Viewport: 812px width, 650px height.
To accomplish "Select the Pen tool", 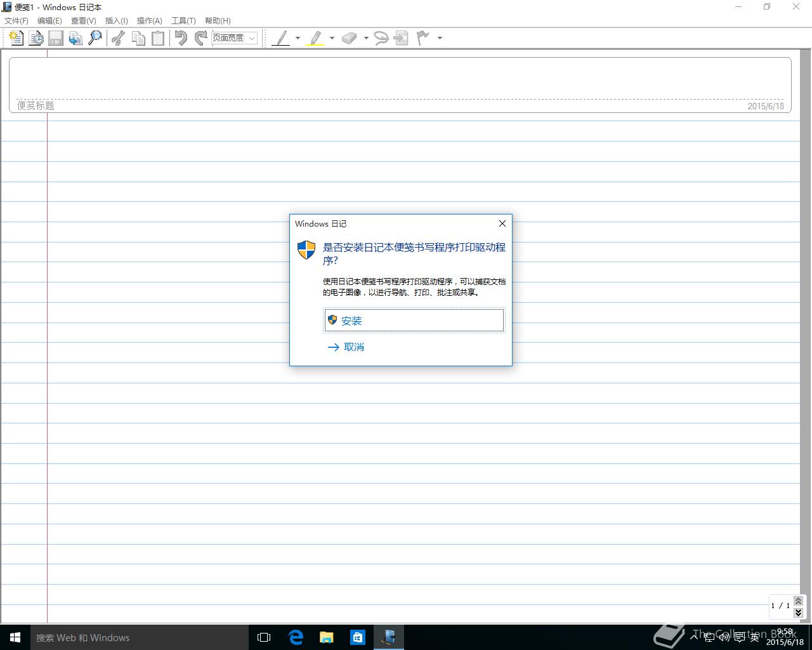I will [281, 38].
